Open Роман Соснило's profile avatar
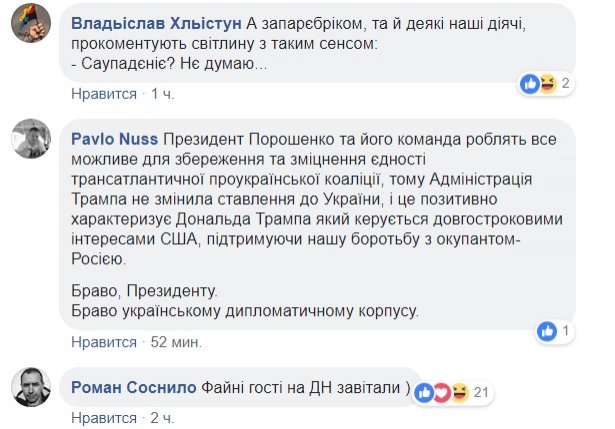The height and width of the screenshot is (429, 615). click(x=30, y=385)
